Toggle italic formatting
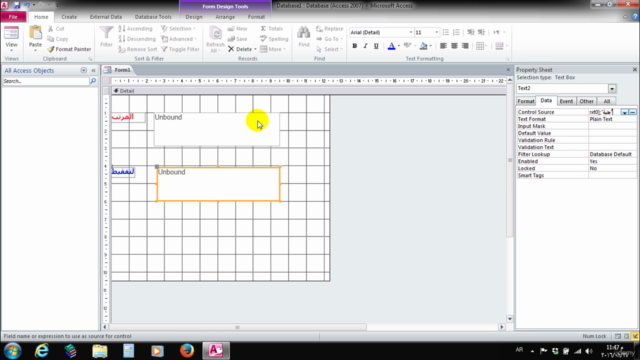 click(x=365, y=46)
